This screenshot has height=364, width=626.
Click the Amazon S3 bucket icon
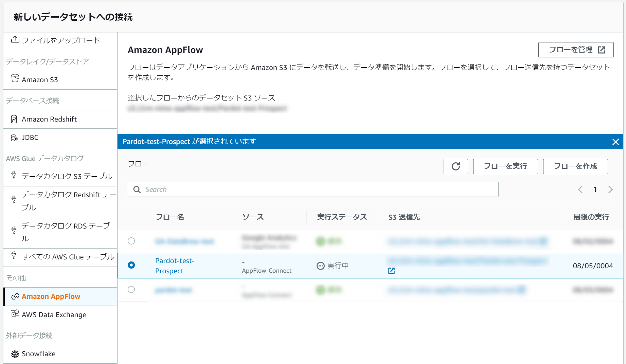tap(15, 79)
